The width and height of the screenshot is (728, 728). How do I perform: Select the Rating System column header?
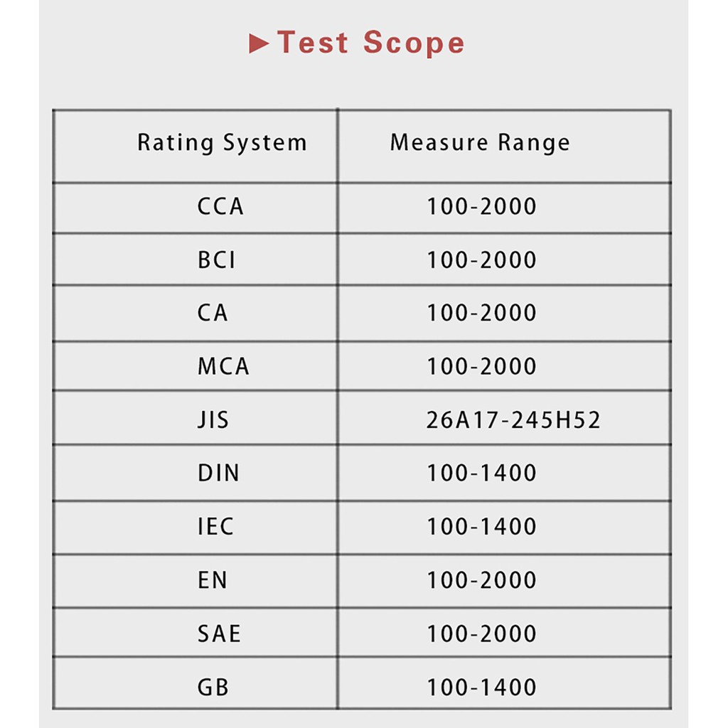tap(222, 143)
